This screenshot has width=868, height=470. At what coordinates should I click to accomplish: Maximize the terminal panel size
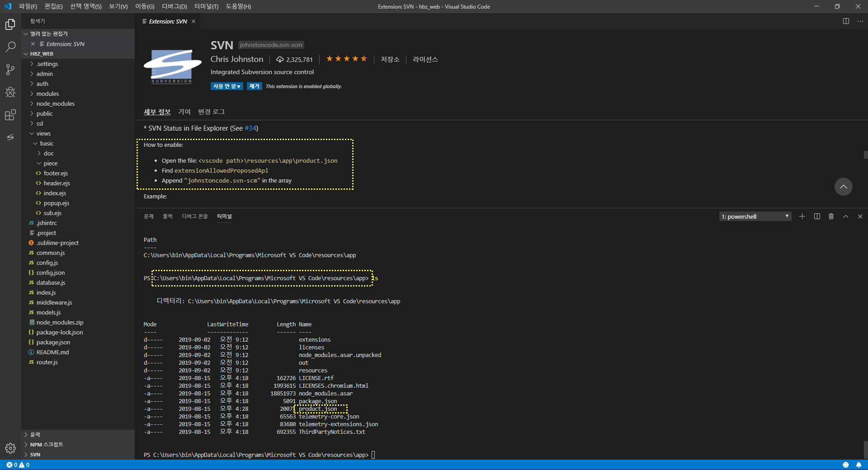point(845,216)
